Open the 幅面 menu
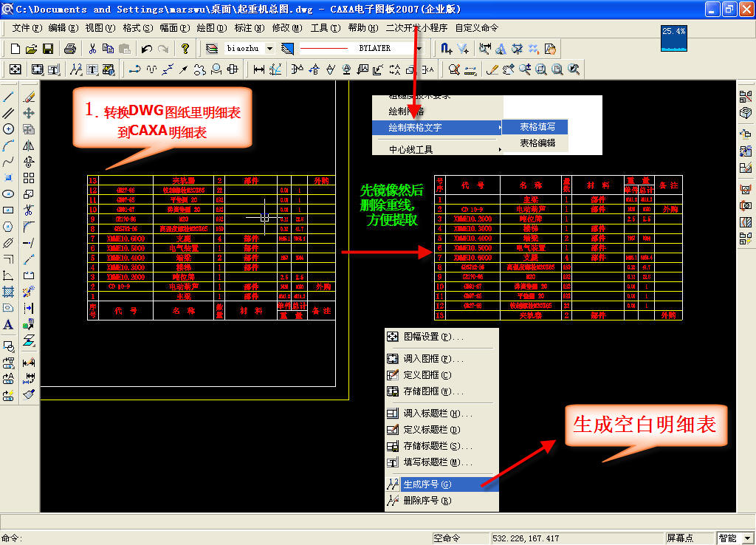This screenshot has width=756, height=545. click(x=175, y=28)
